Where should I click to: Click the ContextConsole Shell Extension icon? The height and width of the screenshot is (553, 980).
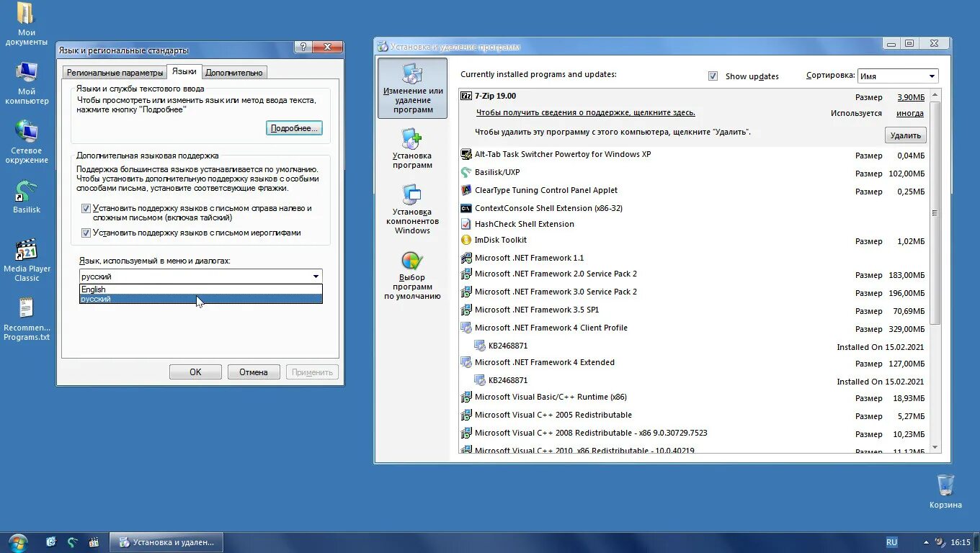tap(466, 208)
